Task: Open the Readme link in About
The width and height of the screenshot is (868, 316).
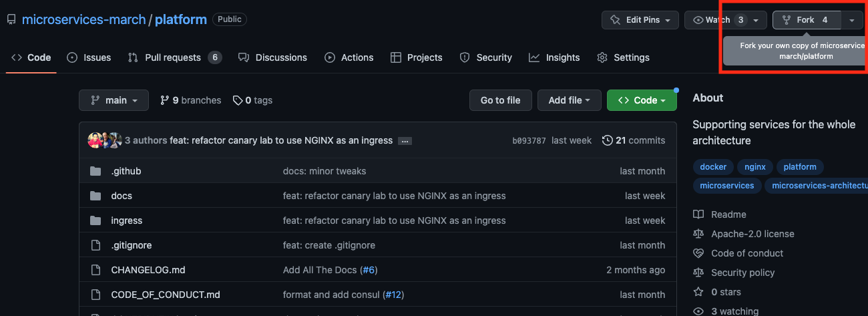Action: pos(728,214)
